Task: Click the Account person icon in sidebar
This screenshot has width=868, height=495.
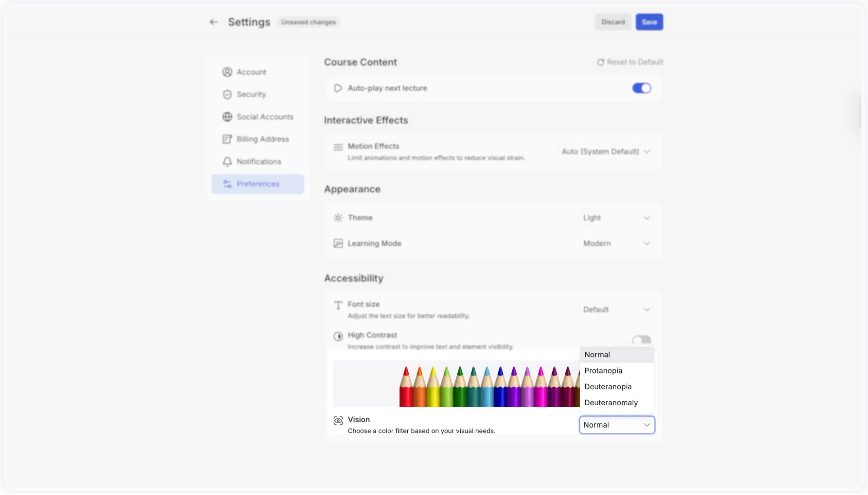Action: (227, 72)
